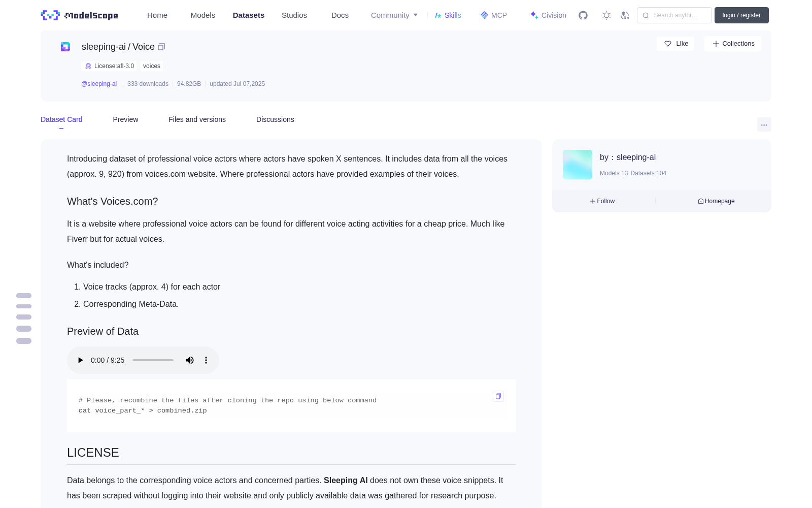Open the GitHub icon link
812x508 pixels.
tap(583, 15)
